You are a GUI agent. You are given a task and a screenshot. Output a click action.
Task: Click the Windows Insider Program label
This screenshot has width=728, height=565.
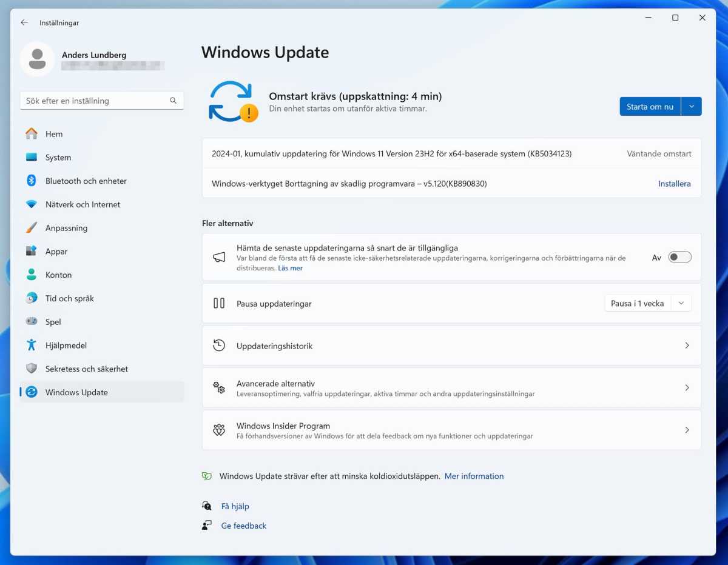(x=283, y=426)
